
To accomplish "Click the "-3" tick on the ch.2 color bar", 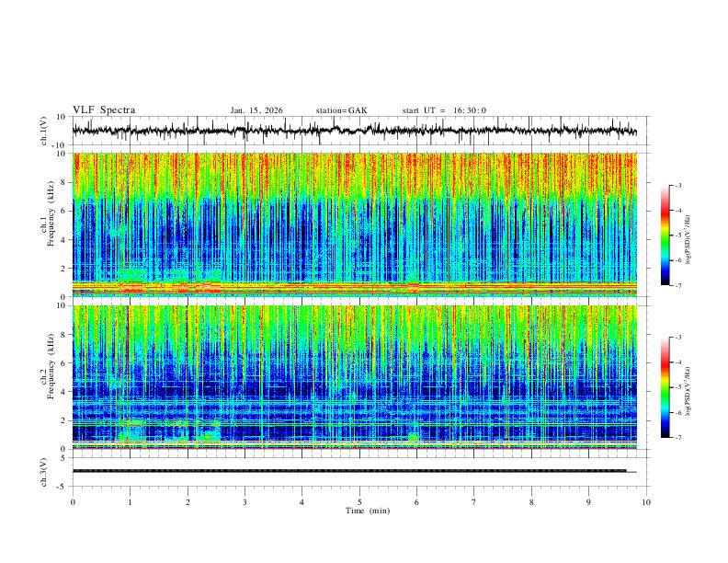I will pyautogui.click(x=677, y=338).
